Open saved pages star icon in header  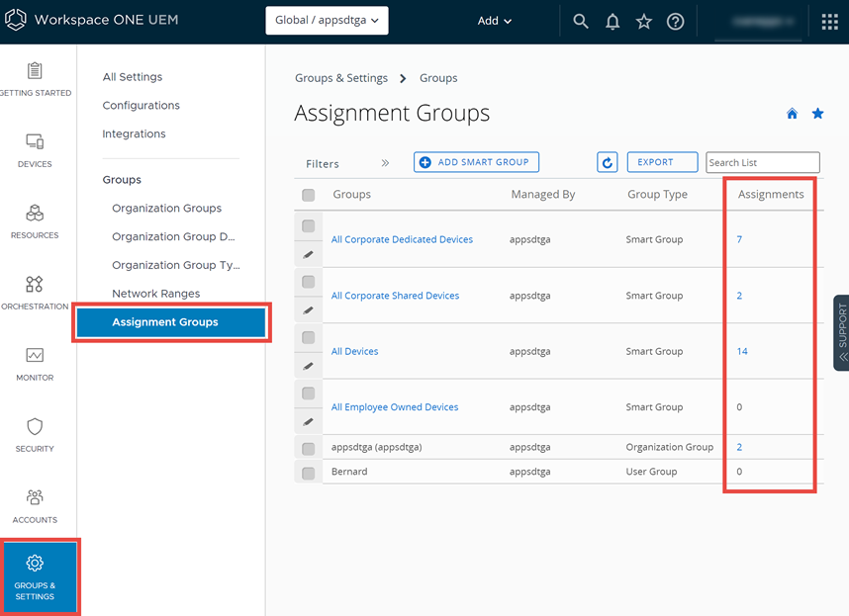(644, 21)
